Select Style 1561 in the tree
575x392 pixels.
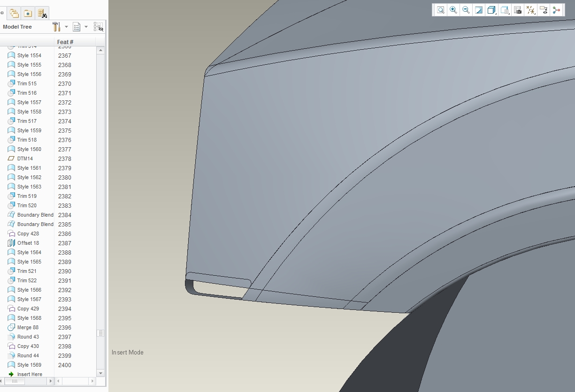coord(29,168)
